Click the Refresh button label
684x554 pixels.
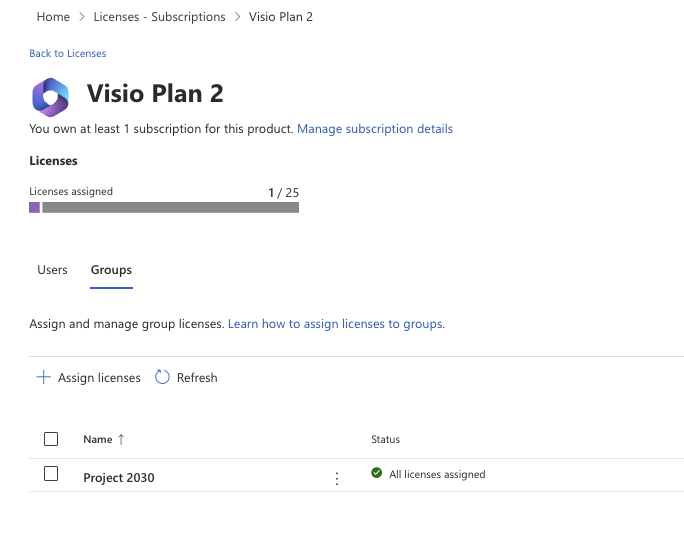197,378
